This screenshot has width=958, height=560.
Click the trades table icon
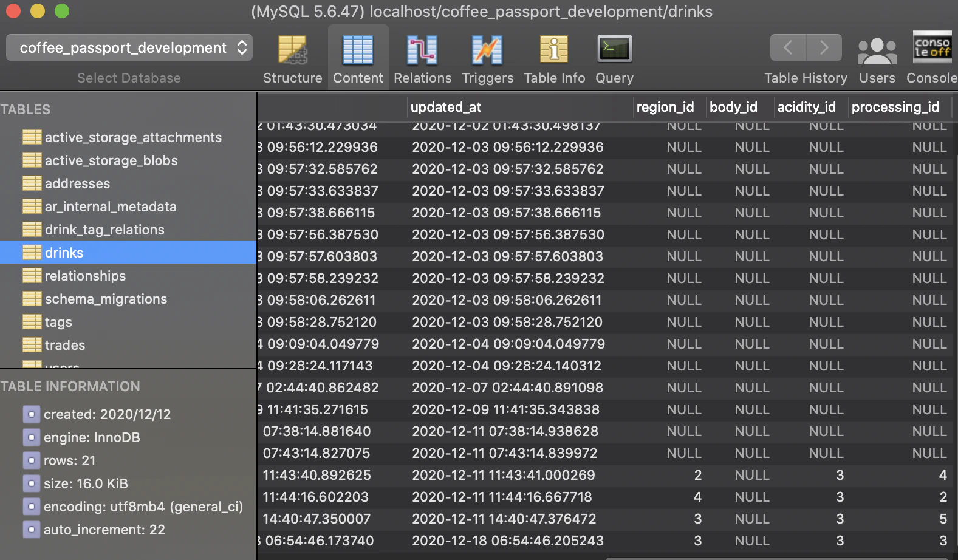(x=32, y=345)
